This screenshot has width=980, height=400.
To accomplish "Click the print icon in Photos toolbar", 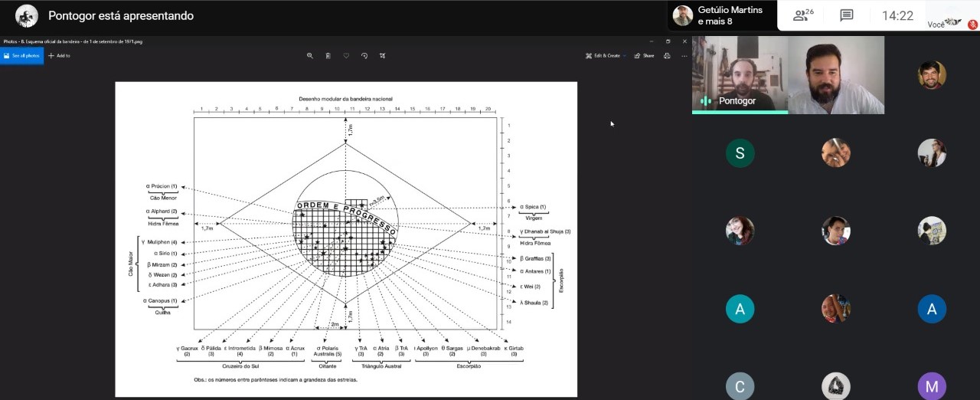I will [x=667, y=56].
